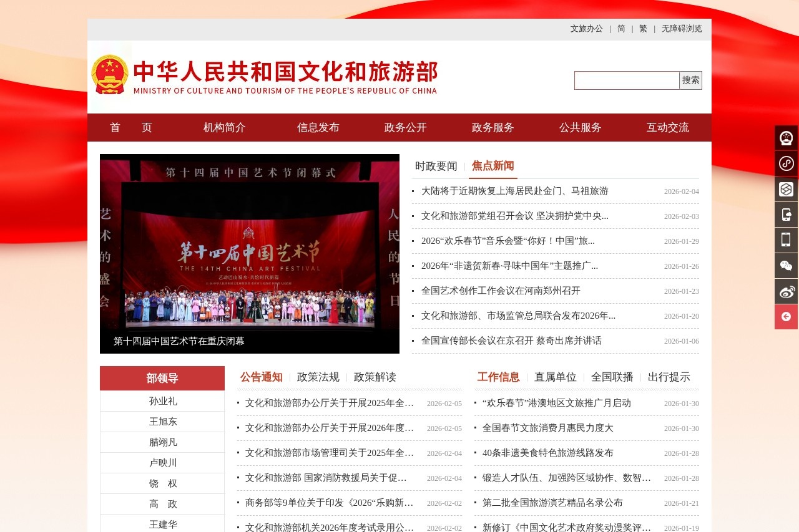Select the 公告通知 tab
Viewport: 799px width, 532px height.
pos(262,377)
